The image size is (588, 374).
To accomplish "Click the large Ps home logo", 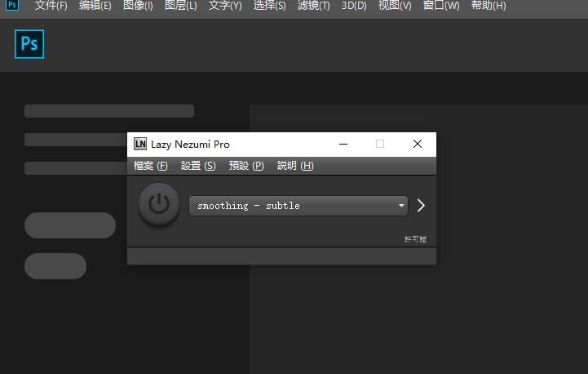I will 29,44.
